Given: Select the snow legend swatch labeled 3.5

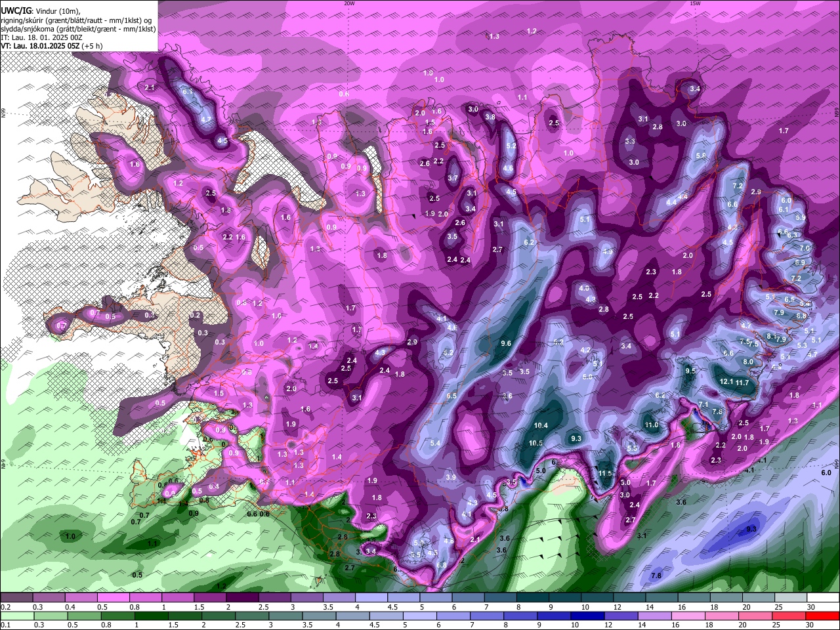Looking at the screenshot, I should point(339,598).
